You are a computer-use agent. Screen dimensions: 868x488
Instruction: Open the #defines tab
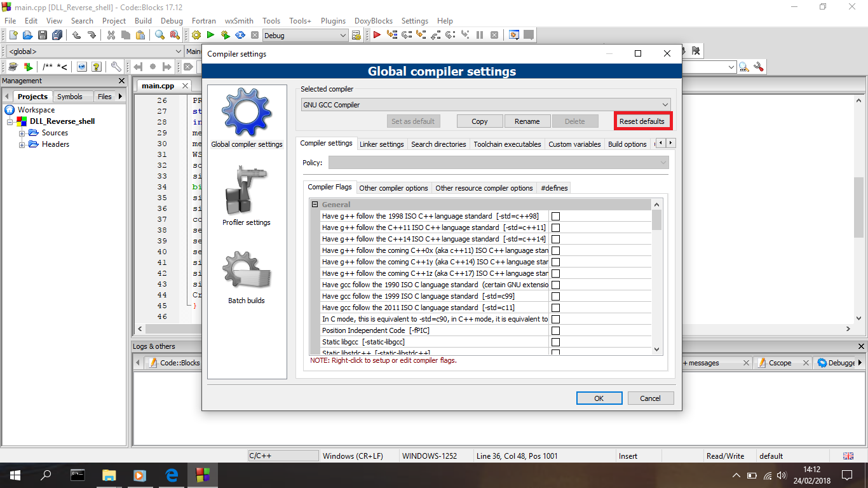point(553,188)
